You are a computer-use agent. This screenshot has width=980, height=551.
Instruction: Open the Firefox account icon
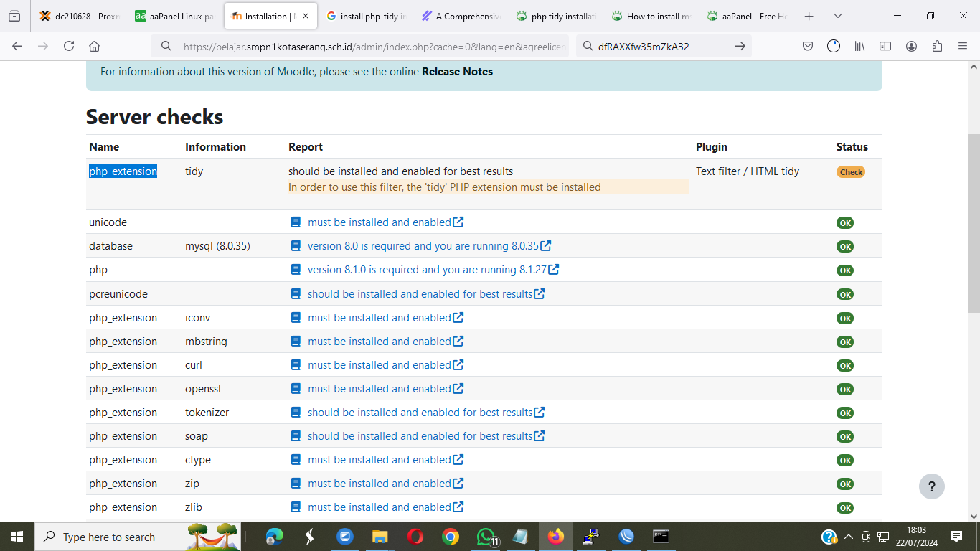[x=911, y=46]
